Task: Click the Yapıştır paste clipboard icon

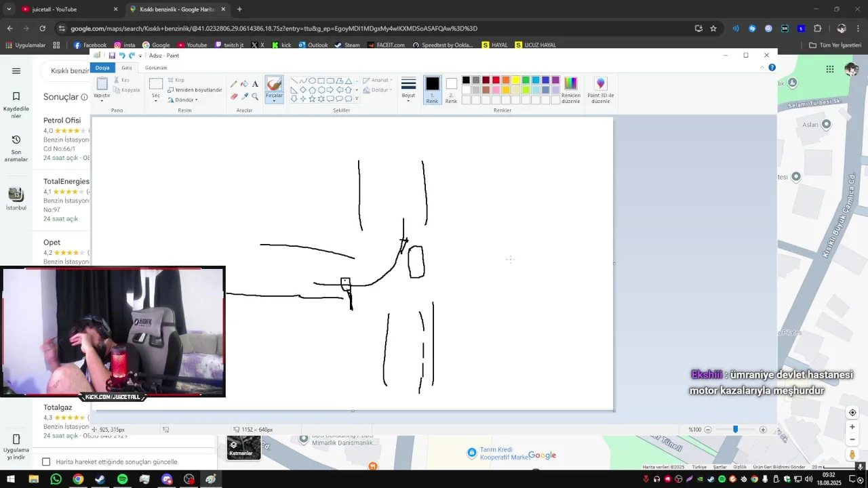Action: 102,83
